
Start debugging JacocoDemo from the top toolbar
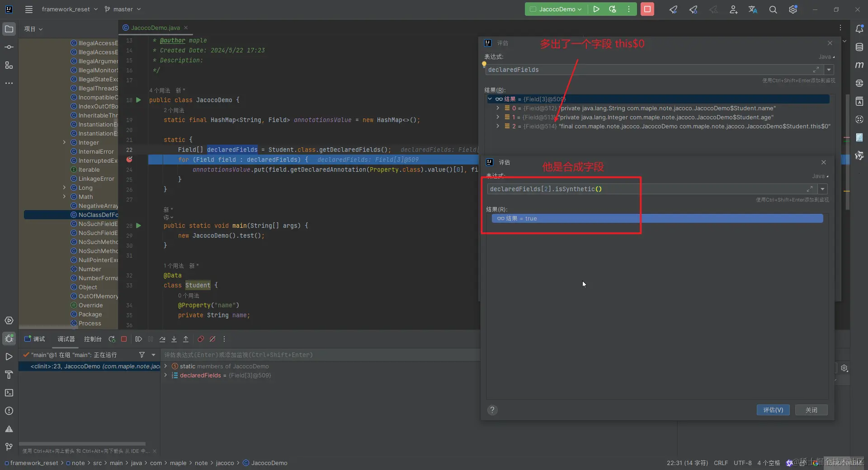(x=613, y=9)
